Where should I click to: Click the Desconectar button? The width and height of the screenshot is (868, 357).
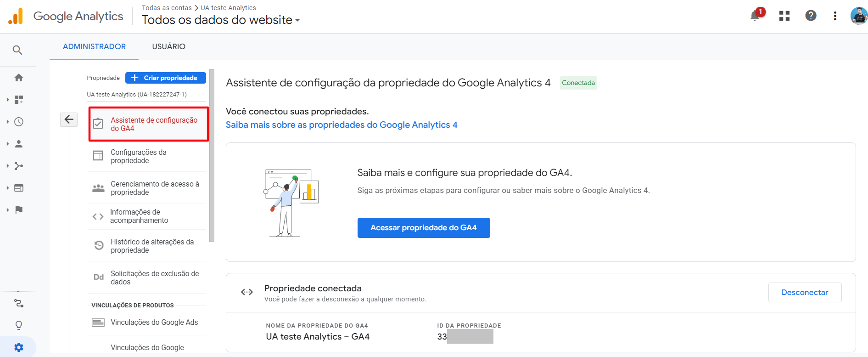[805, 292]
